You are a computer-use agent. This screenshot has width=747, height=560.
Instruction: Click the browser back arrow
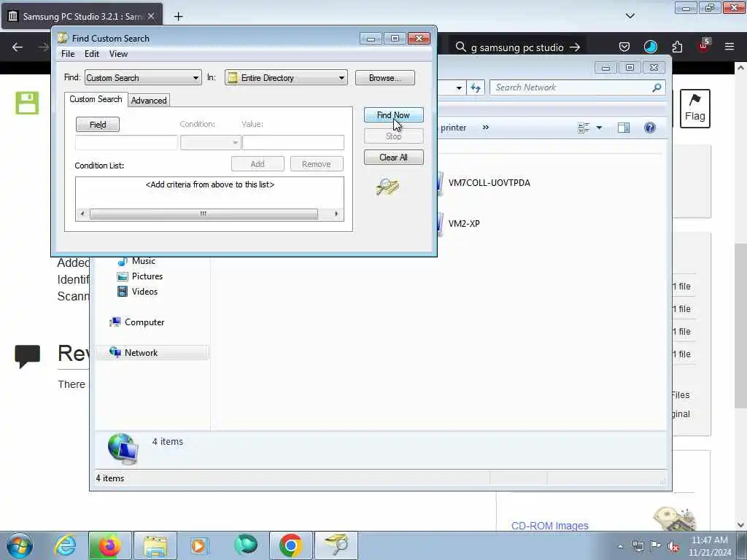pos(18,47)
